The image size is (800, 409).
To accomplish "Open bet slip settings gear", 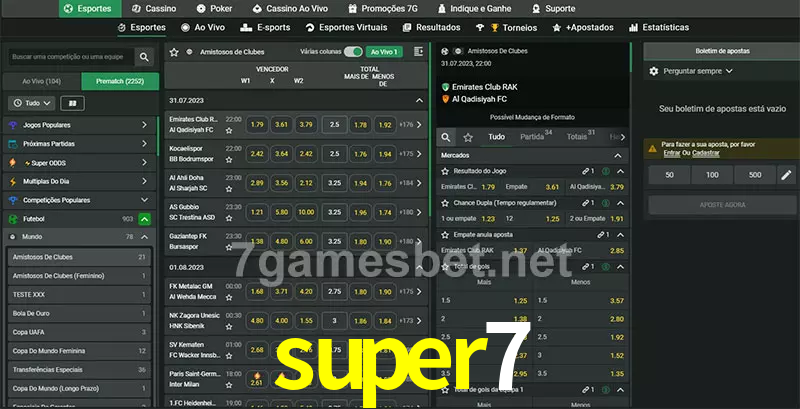I will click(x=654, y=71).
